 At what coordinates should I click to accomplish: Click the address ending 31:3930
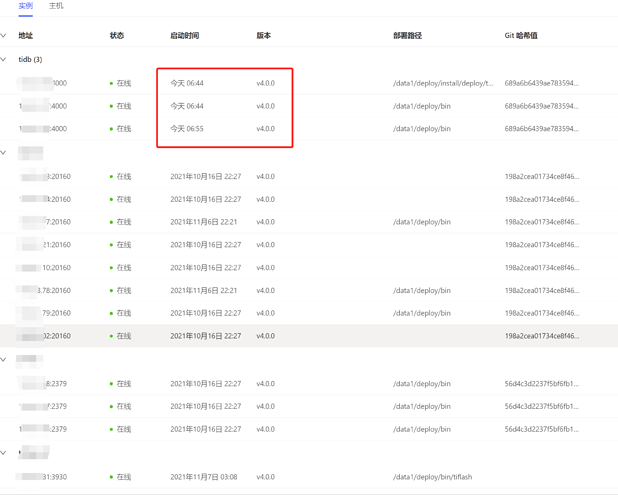(55, 477)
